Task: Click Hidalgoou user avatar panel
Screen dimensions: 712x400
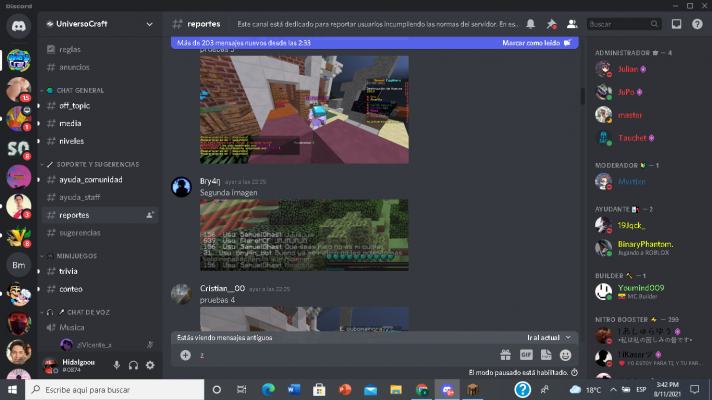Action: 50,365
